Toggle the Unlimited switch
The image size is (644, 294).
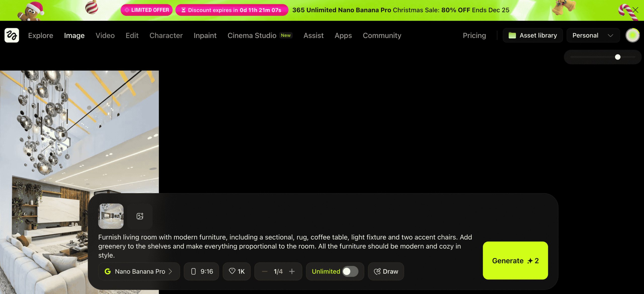coord(350,271)
